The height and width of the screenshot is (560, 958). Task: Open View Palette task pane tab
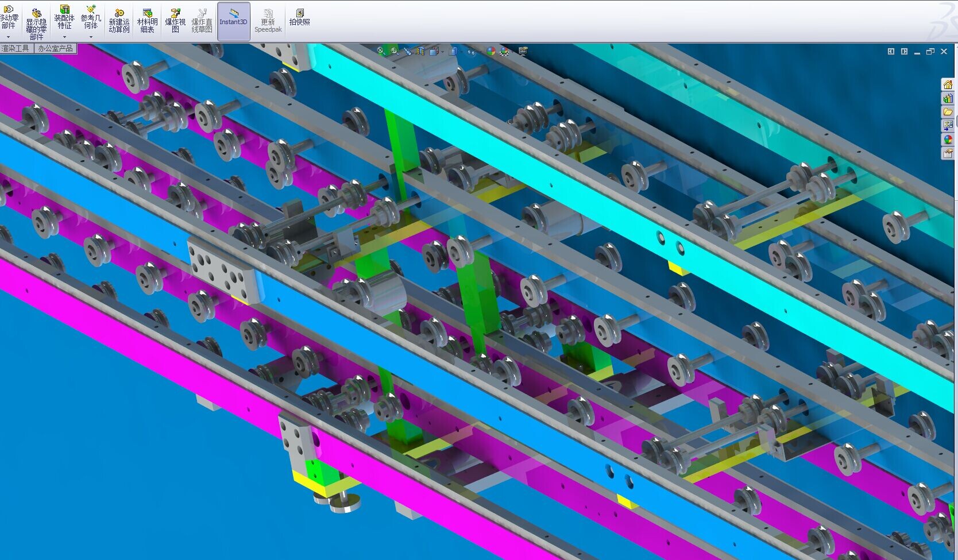(948, 126)
